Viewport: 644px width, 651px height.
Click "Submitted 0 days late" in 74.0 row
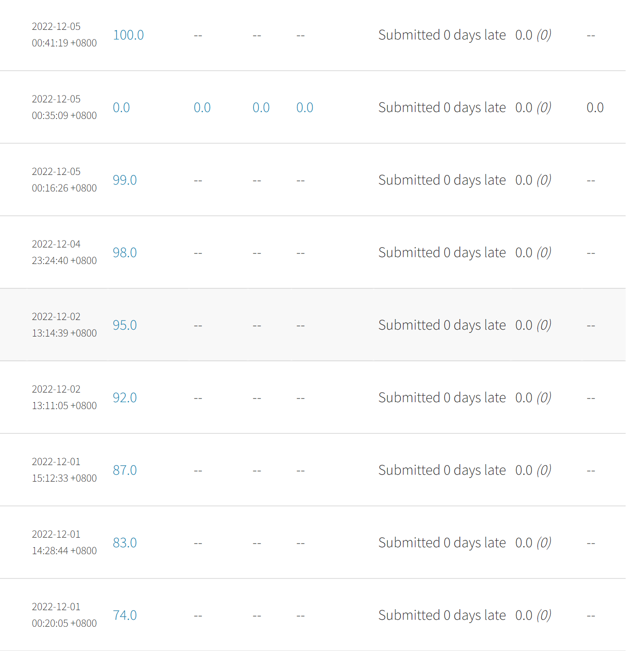click(x=442, y=616)
